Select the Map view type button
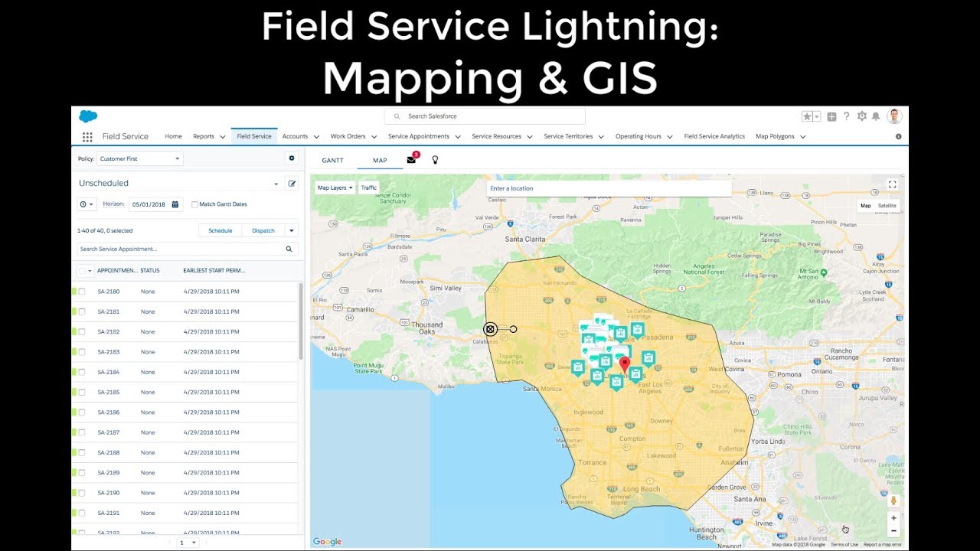This screenshot has height=551, width=980. [865, 206]
